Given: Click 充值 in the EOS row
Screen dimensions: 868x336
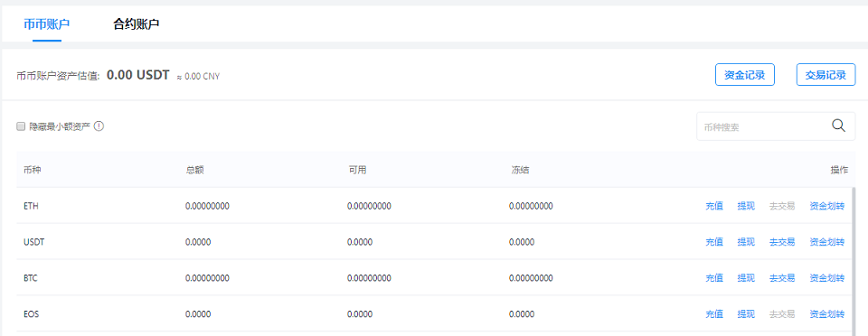Looking at the screenshot, I should click(714, 314).
